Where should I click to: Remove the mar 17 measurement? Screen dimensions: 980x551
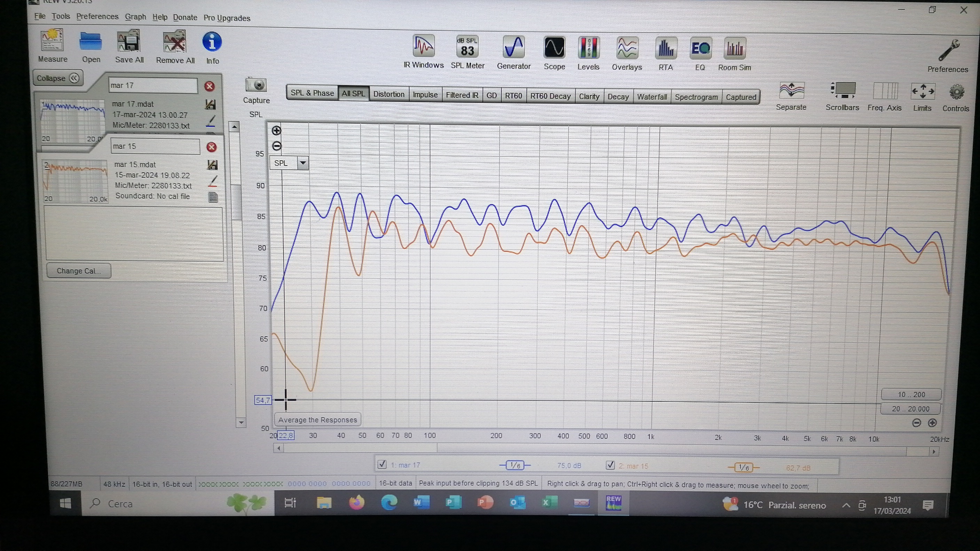(209, 86)
